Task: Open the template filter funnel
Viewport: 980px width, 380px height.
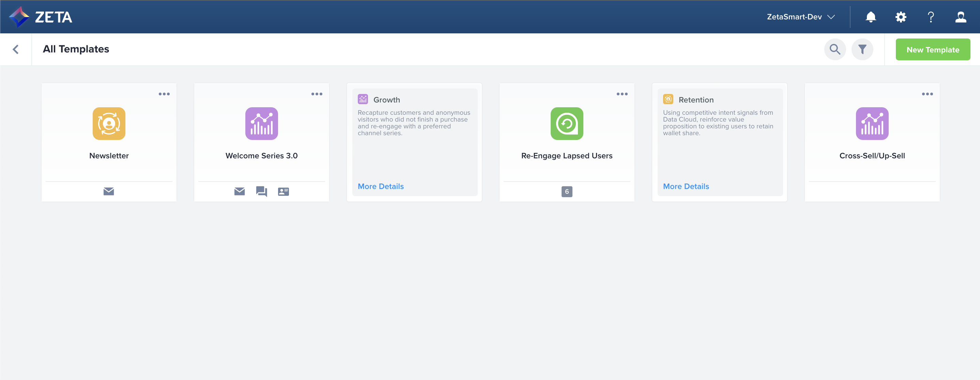Action: [862, 49]
